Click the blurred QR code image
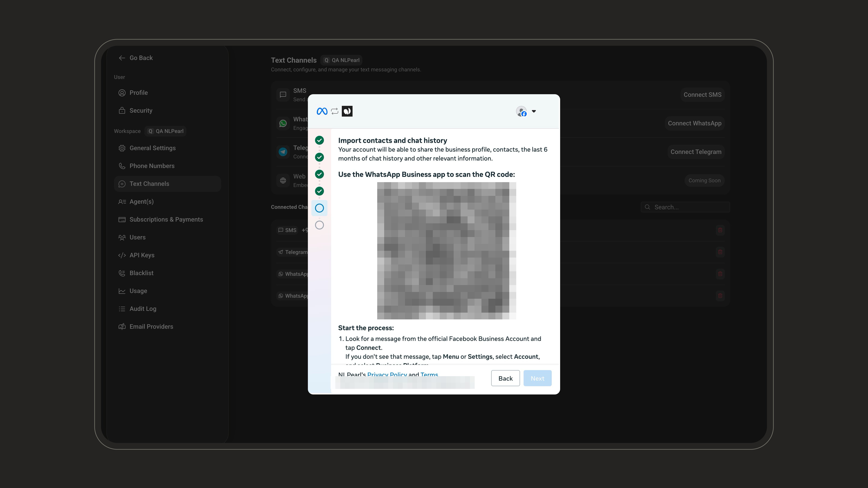Image resolution: width=868 pixels, height=488 pixels. tap(446, 251)
